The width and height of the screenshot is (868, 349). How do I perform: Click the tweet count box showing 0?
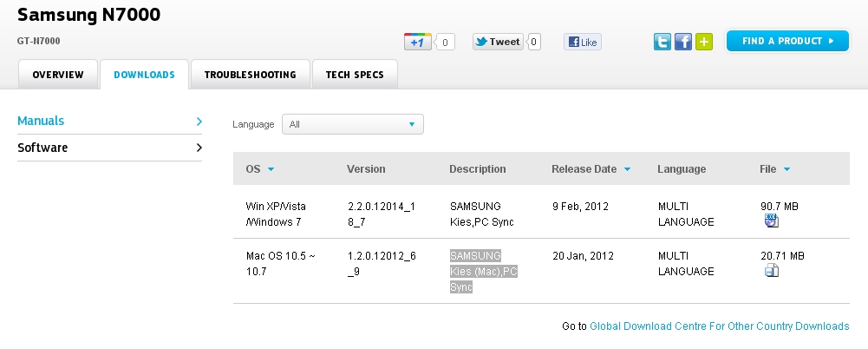click(x=533, y=42)
